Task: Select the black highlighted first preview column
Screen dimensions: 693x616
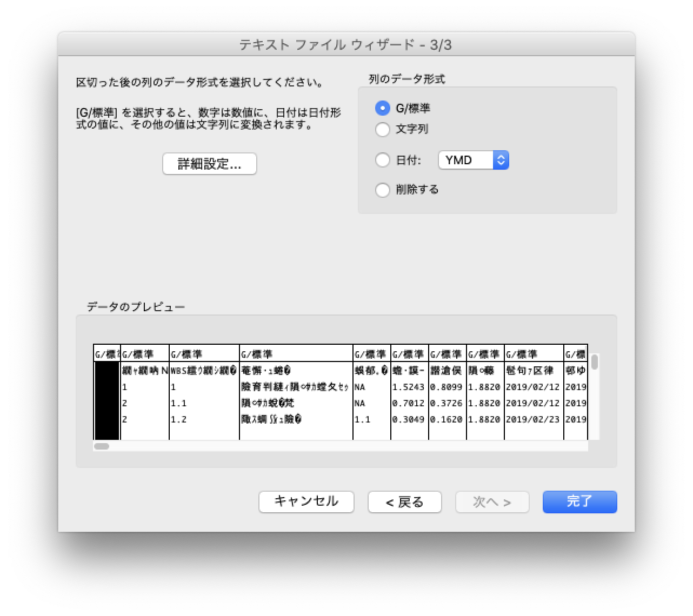Action: [x=106, y=400]
